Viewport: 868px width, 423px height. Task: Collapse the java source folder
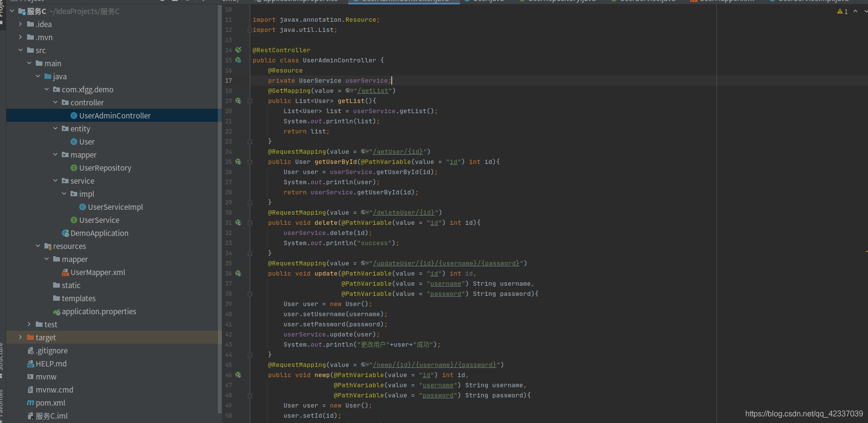tap(38, 76)
